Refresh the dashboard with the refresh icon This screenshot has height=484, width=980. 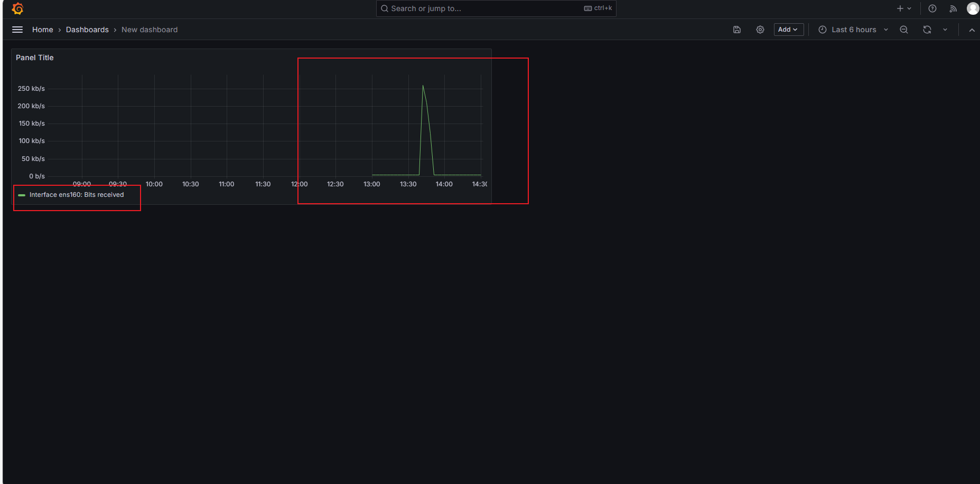927,30
